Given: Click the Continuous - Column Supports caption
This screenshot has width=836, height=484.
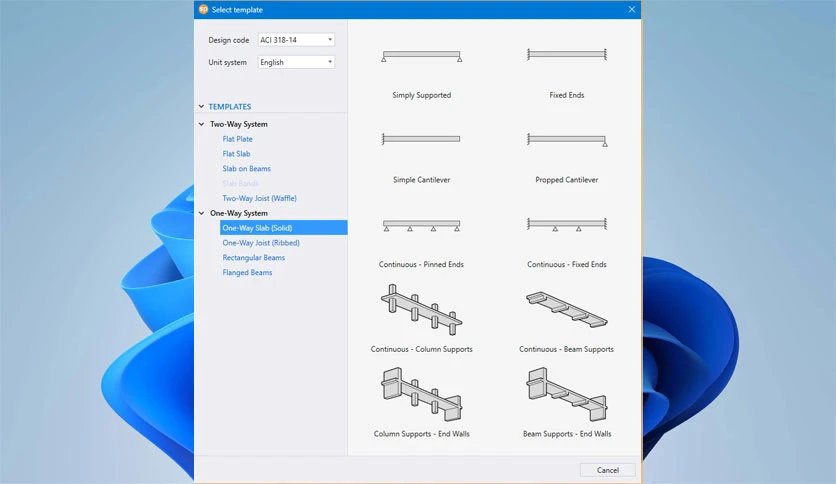Looking at the screenshot, I should [421, 350].
